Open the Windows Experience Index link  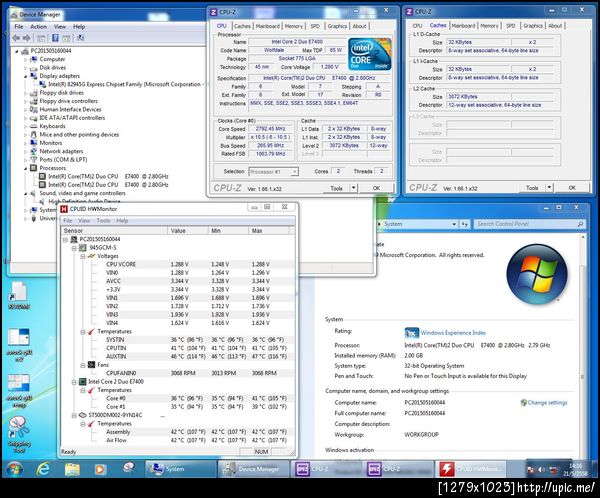click(x=453, y=333)
